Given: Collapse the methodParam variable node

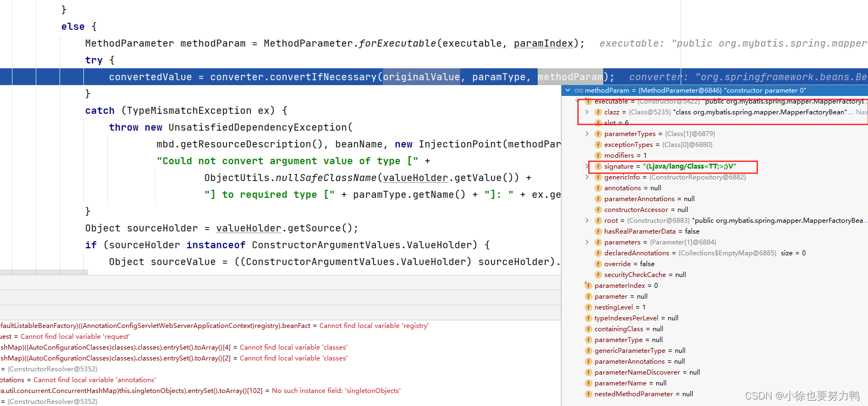Looking at the screenshot, I should tap(567, 91).
